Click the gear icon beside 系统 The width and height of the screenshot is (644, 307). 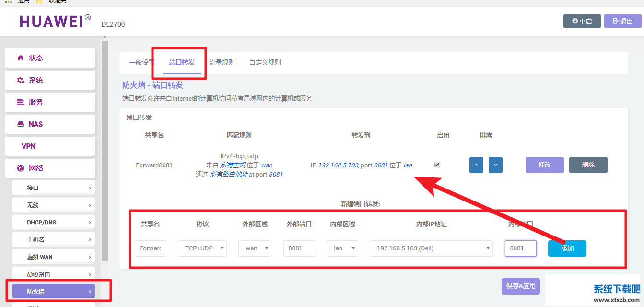21,80
